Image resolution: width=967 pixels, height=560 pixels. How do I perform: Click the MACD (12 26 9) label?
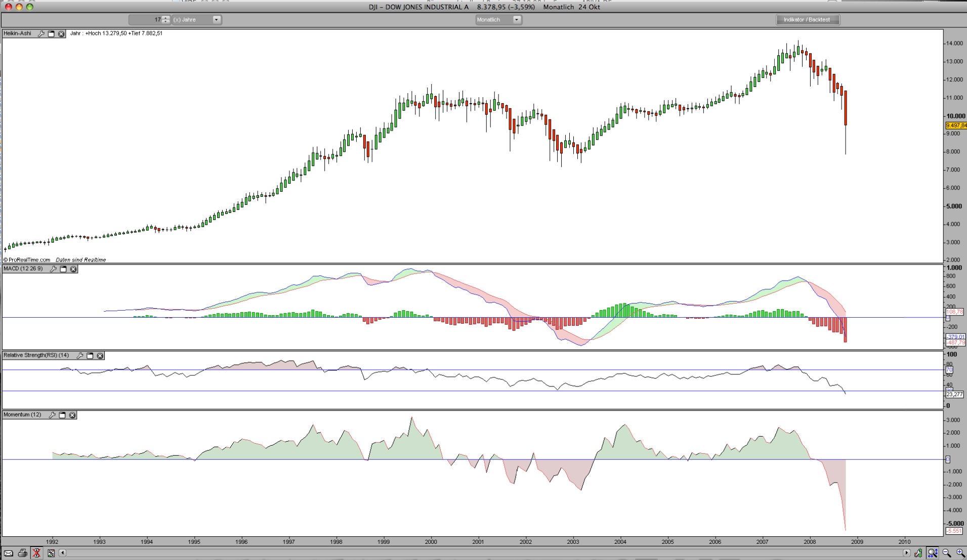click(23, 269)
